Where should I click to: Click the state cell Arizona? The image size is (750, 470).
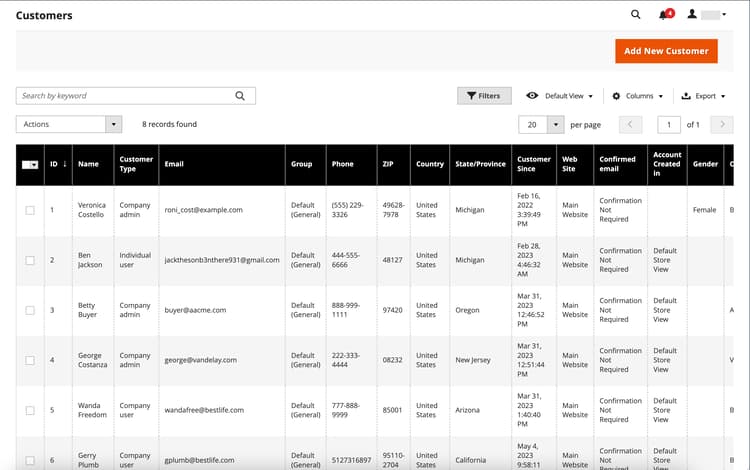coord(467,410)
